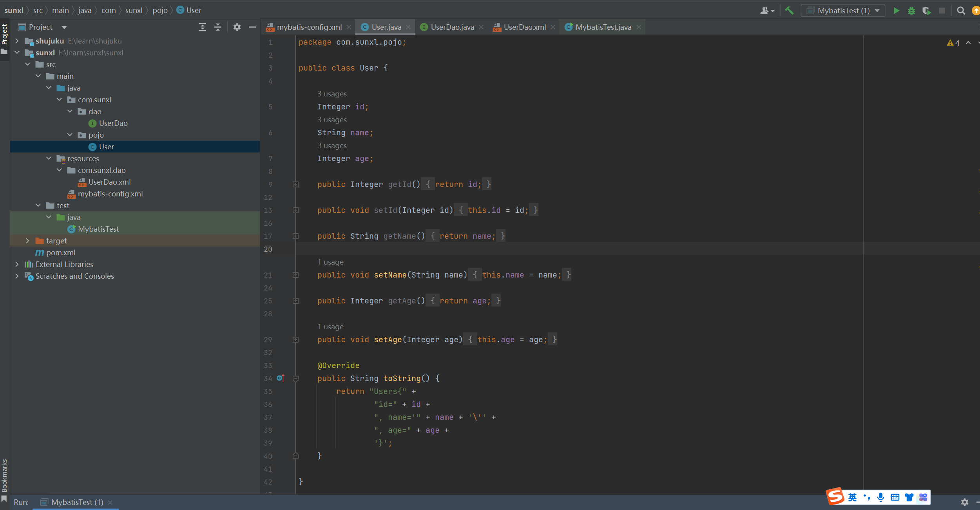Click the warnings indicator showing 4
The width and height of the screenshot is (980, 510).
coord(953,43)
